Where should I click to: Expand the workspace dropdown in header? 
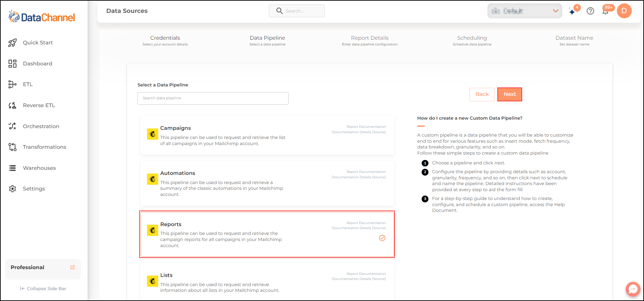click(x=525, y=11)
